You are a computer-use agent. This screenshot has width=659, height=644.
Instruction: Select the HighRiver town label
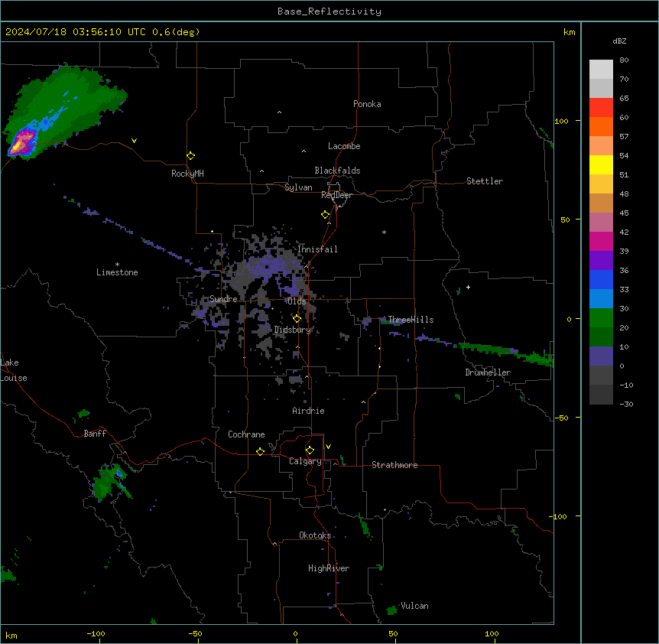(329, 568)
